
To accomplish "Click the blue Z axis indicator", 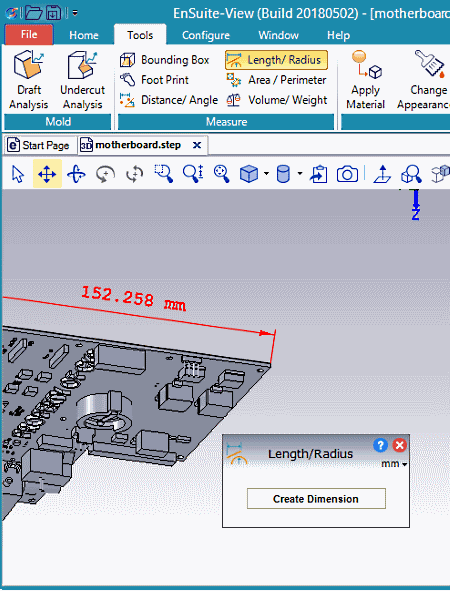I will pos(416,205).
